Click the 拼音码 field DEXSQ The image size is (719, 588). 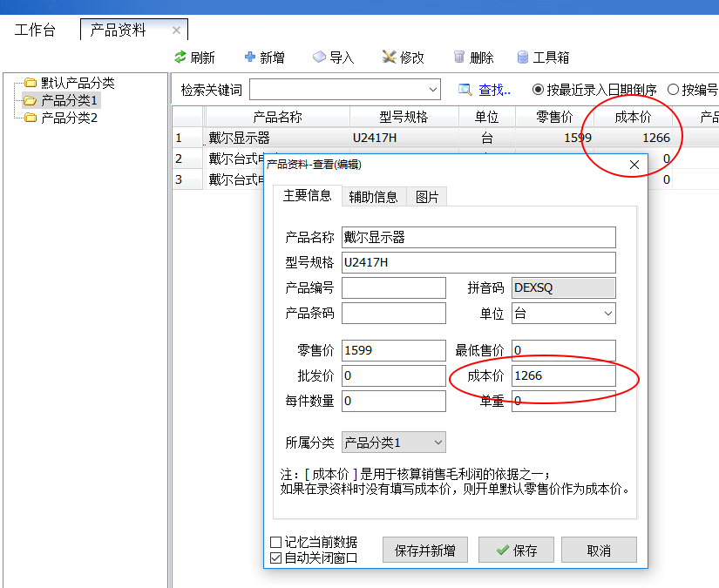[564, 287]
